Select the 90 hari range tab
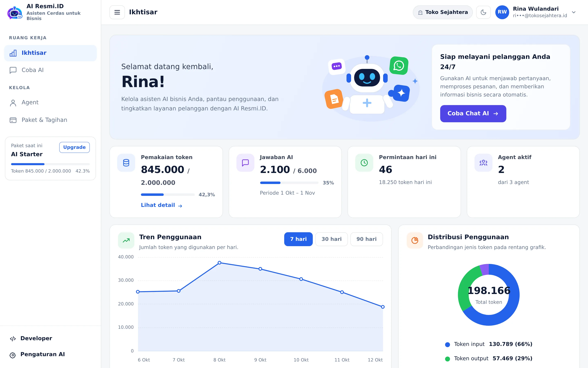 point(366,239)
